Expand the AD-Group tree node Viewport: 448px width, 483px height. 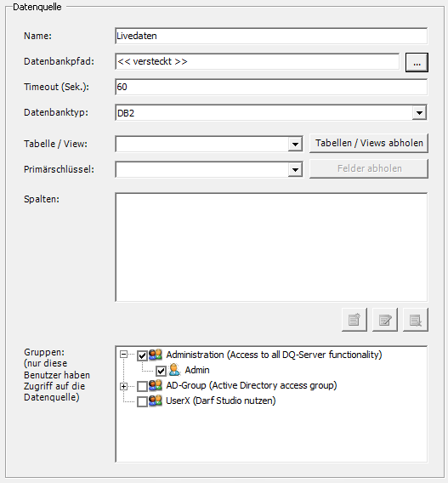coord(123,386)
